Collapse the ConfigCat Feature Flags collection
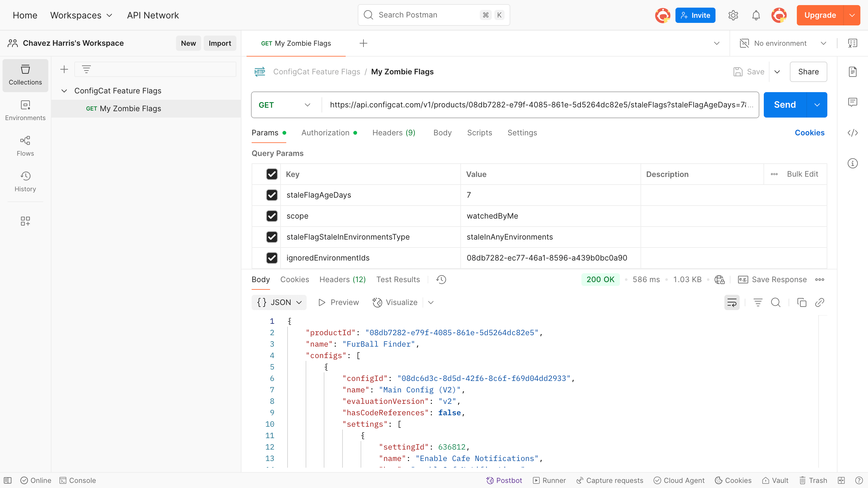 64,90
